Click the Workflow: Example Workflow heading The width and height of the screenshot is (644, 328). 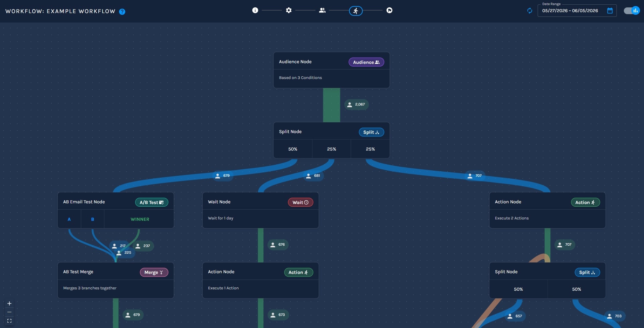click(60, 11)
